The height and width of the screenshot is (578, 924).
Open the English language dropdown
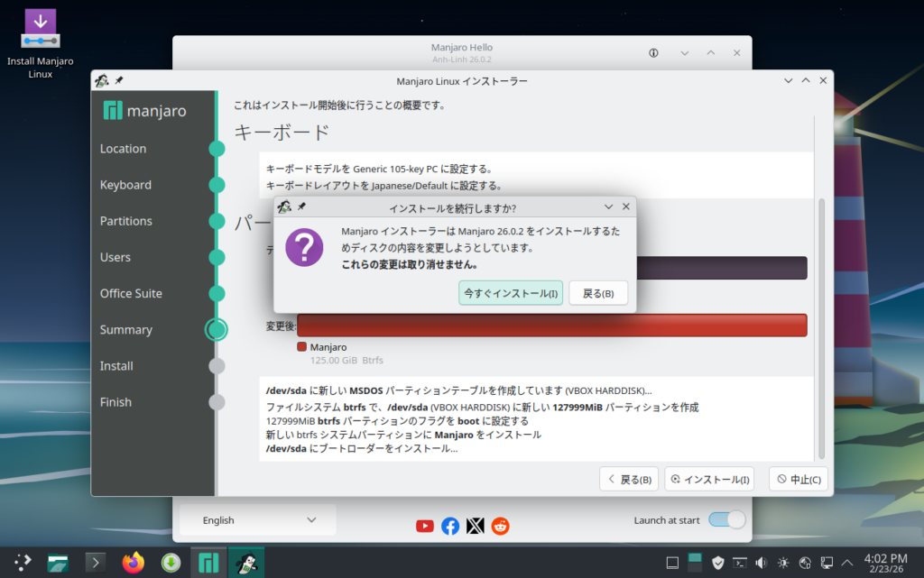click(258, 520)
